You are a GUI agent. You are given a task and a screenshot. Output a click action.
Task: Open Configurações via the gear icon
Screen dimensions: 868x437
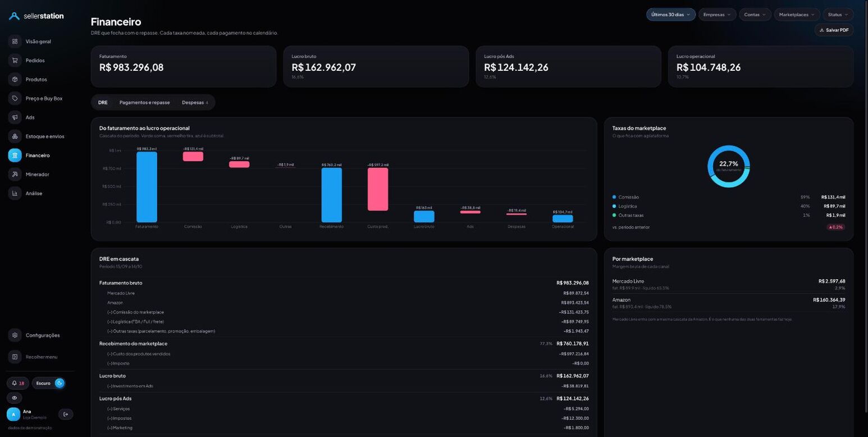15,335
